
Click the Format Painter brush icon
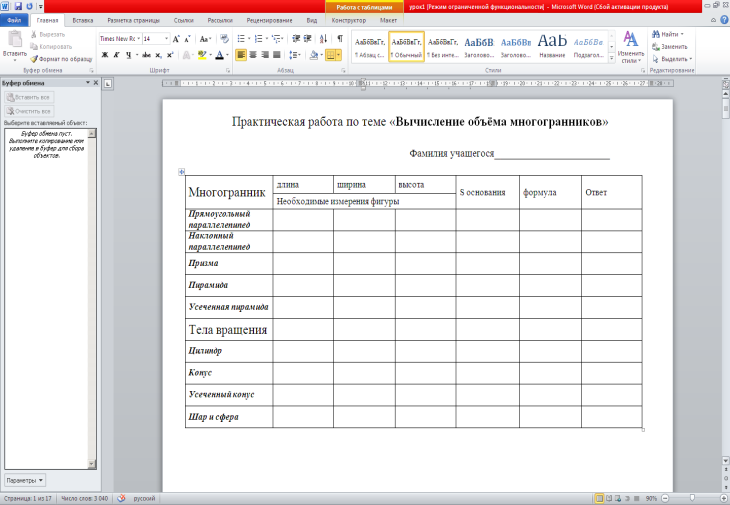pyautogui.click(x=34, y=59)
